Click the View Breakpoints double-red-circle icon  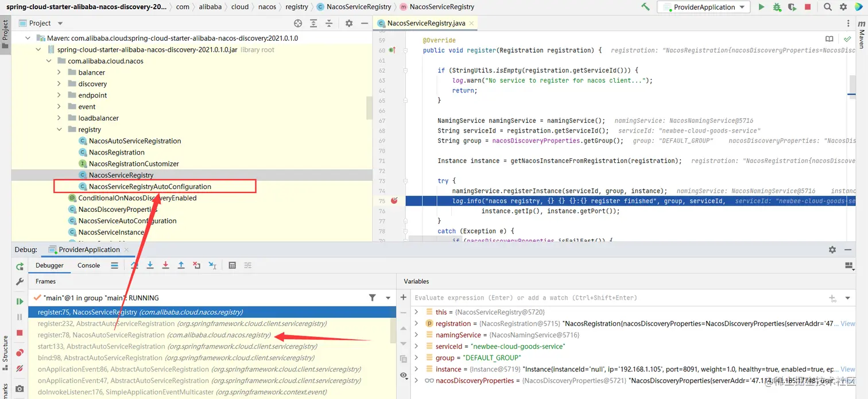tap(20, 352)
